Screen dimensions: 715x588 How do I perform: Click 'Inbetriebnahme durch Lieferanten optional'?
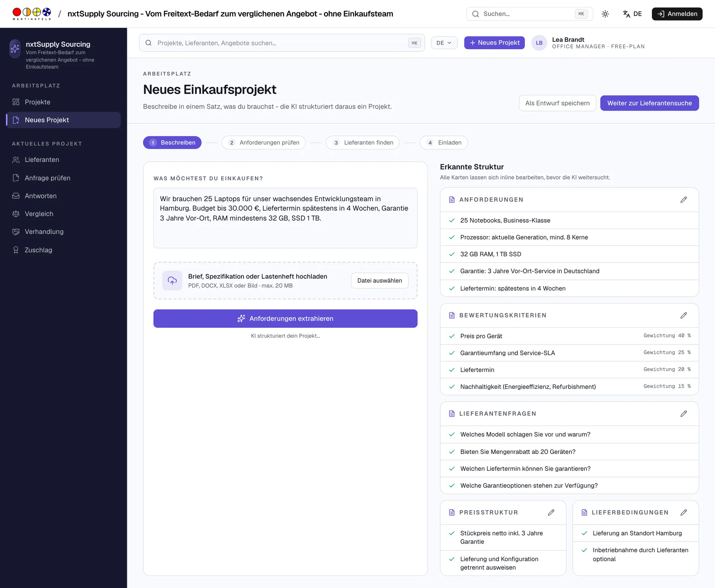(x=641, y=554)
